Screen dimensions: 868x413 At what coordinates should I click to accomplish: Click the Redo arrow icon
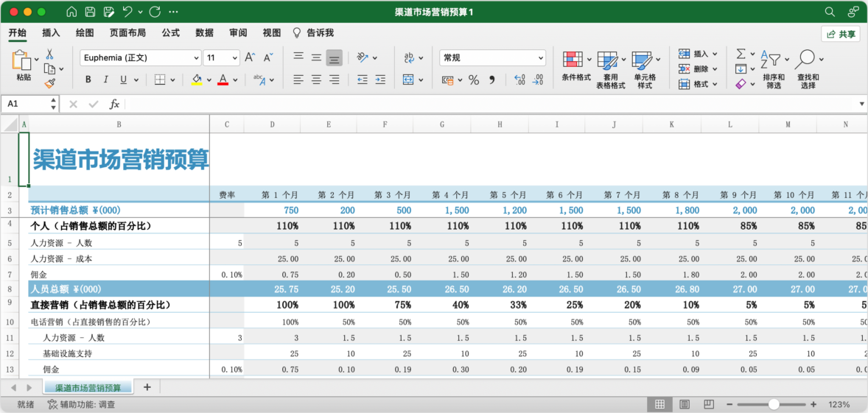click(155, 12)
